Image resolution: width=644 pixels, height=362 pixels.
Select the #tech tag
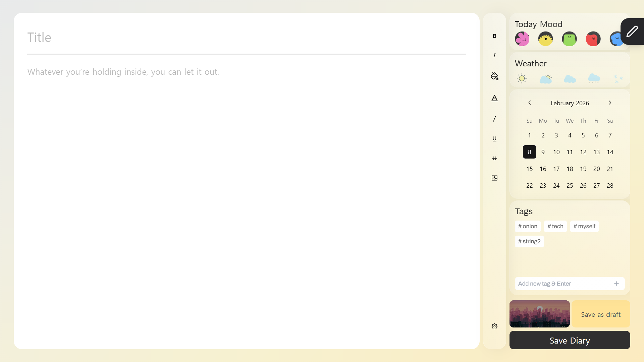[555, 226]
